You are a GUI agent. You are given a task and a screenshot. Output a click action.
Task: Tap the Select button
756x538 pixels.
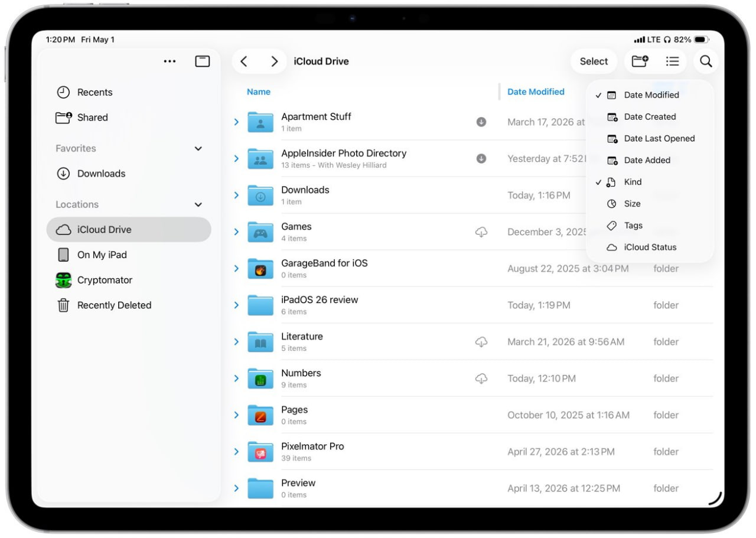click(594, 61)
